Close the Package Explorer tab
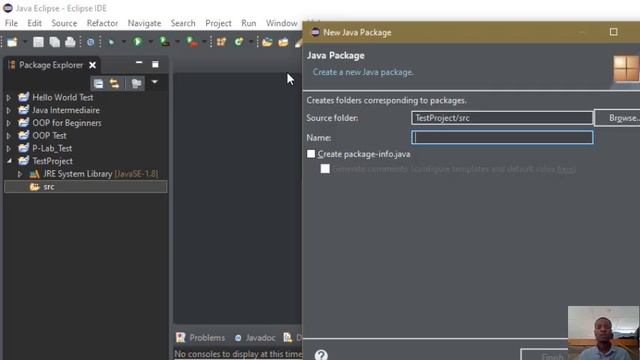Image resolution: width=640 pixels, height=360 pixels. coord(93,65)
